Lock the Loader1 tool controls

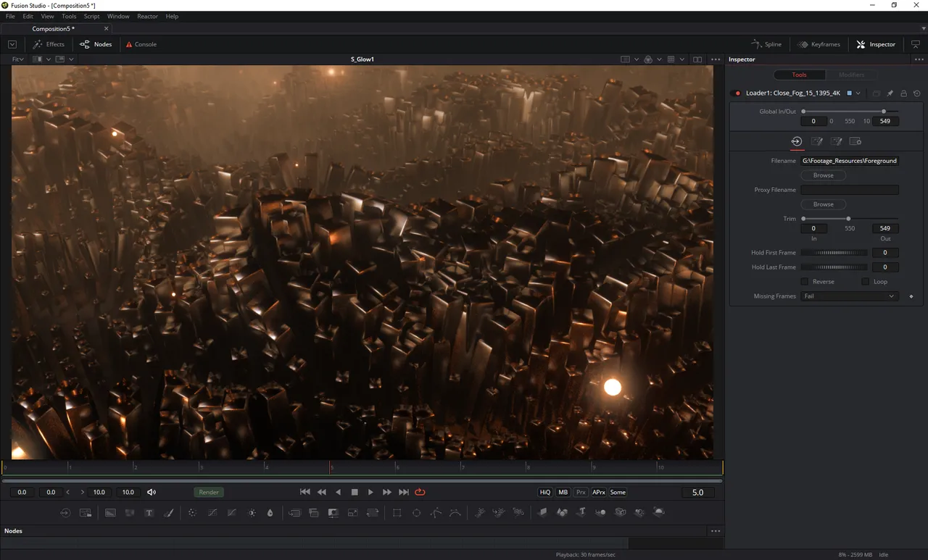point(903,93)
